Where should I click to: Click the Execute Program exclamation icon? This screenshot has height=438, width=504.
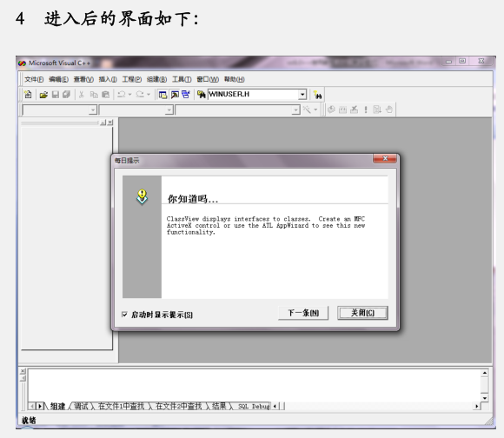coord(366,109)
